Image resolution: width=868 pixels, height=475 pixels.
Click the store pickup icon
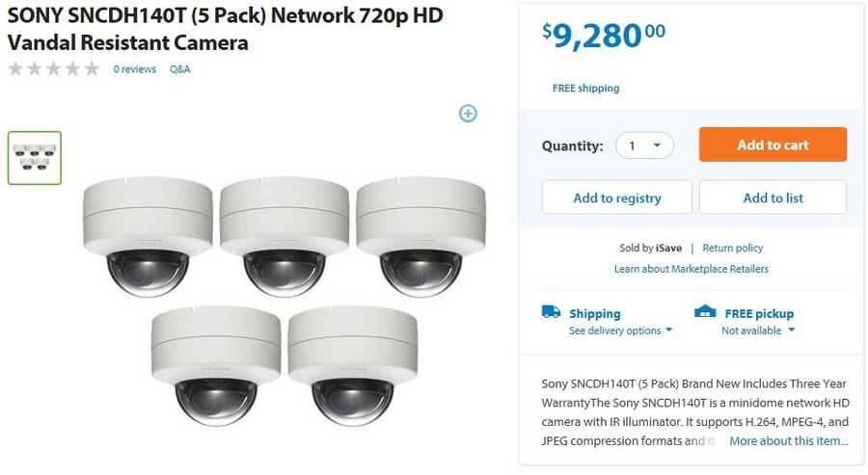705,312
